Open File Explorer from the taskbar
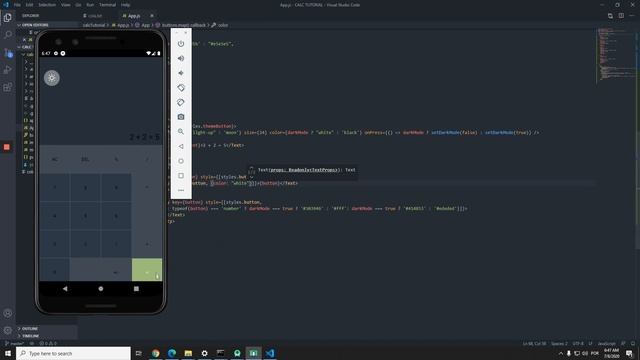This screenshot has width=640, height=360. 188,353
